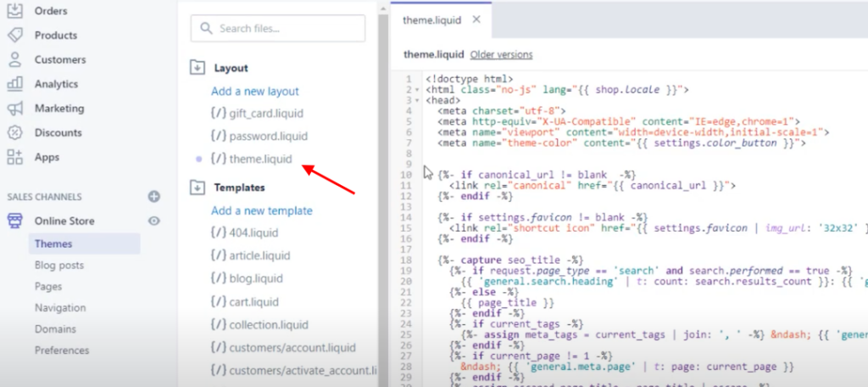Open customers/activate_account.liquid template
The width and height of the screenshot is (868, 387).
pyautogui.click(x=303, y=370)
